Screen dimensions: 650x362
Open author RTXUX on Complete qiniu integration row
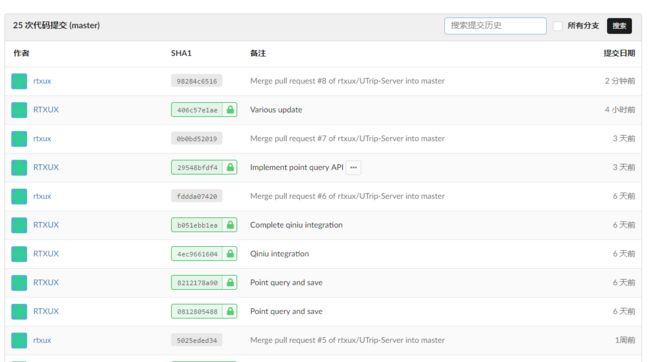coord(46,225)
